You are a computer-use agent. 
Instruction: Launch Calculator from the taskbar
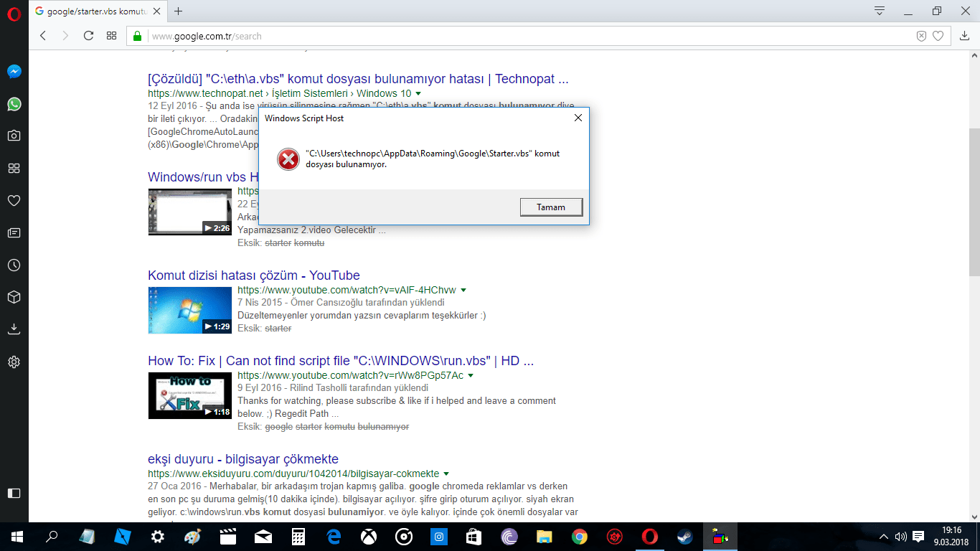[x=298, y=536]
